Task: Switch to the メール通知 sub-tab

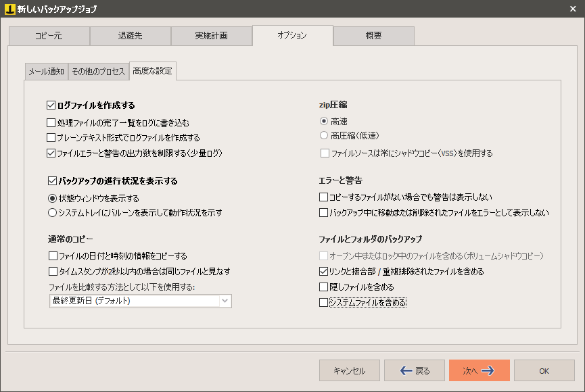Action: (x=47, y=71)
